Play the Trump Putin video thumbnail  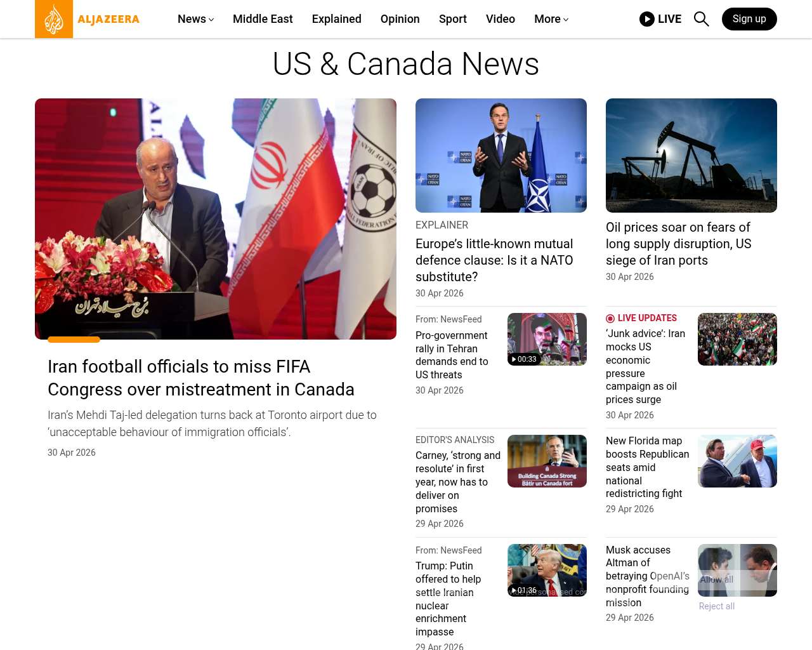(x=547, y=570)
